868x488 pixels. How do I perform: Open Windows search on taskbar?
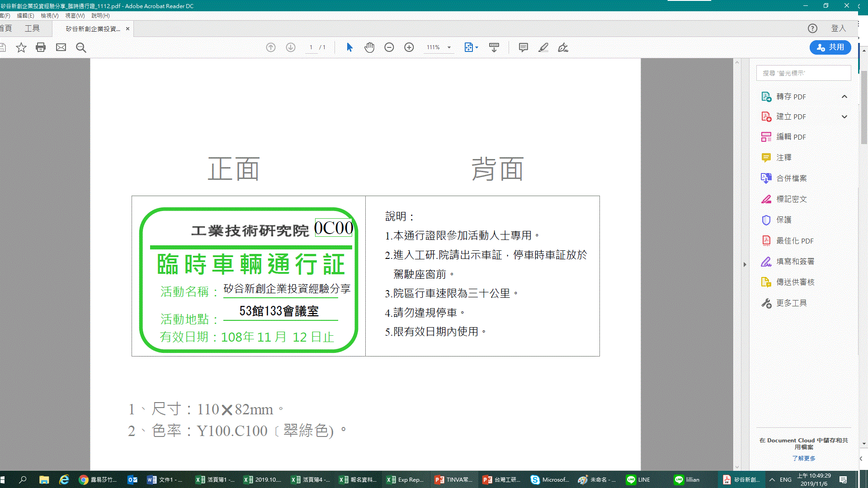(23, 479)
